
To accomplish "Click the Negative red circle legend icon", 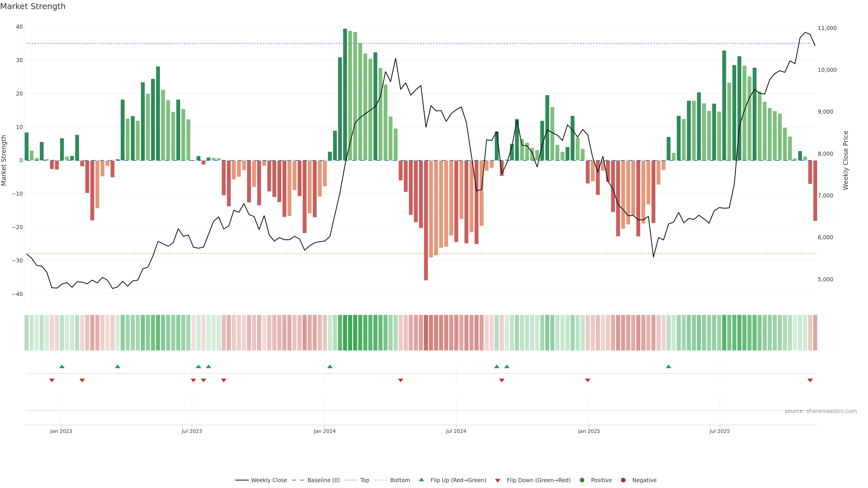I will (x=623, y=480).
